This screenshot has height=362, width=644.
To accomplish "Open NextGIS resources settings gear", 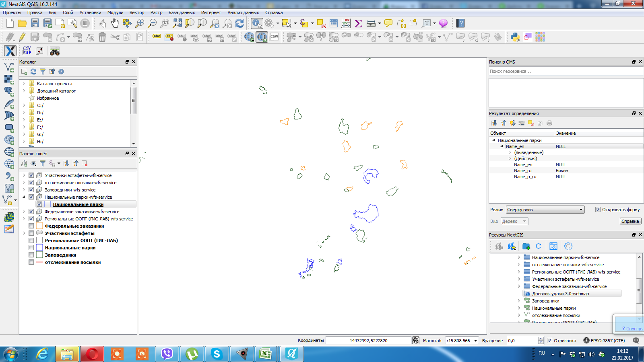I will [568, 246].
